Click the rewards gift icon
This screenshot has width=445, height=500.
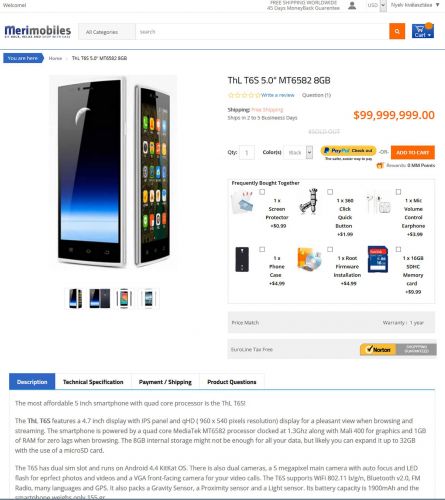point(380,165)
